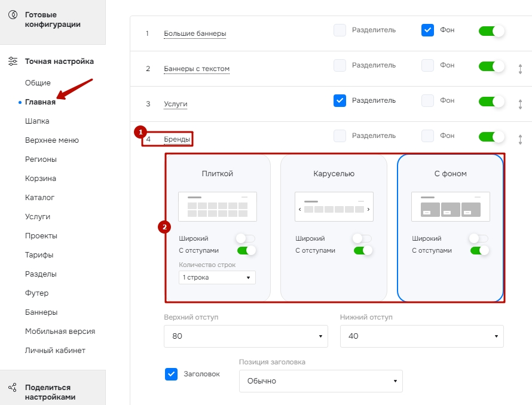The height and width of the screenshot is (405, 532).
Task: Click the reorder arrow for Баннеры с текстом
Action: coord(520,69)
